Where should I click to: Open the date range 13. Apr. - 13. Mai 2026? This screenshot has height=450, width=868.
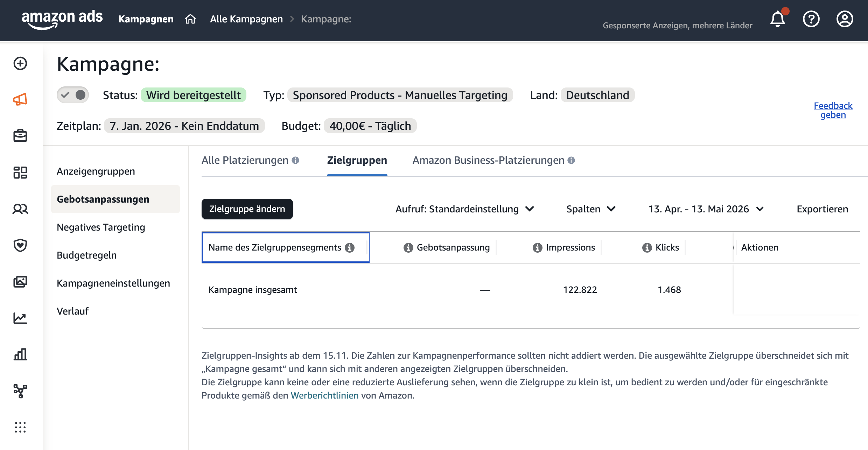[x=706, y=209]
